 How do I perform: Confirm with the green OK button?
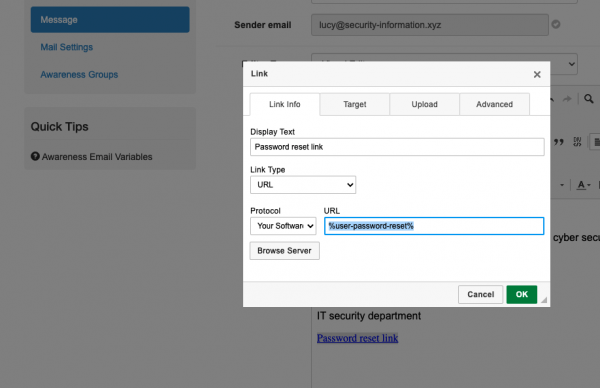click(522, 294)
